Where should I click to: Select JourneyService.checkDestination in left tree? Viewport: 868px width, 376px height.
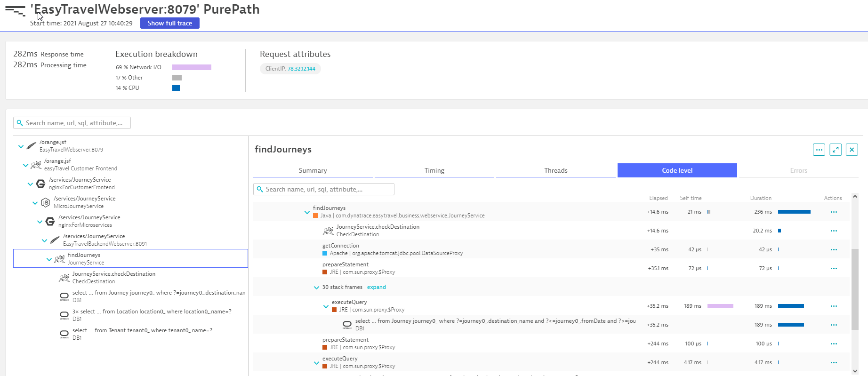pos(130,278)
